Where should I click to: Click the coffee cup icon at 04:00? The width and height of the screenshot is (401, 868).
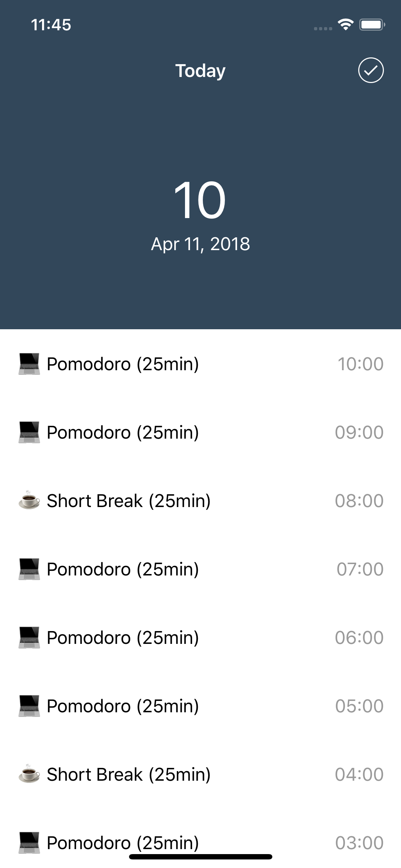tap(29, 774)
